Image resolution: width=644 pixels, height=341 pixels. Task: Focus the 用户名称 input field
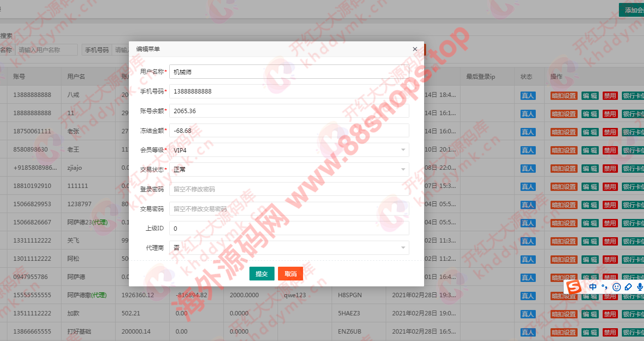pos(289,72)
